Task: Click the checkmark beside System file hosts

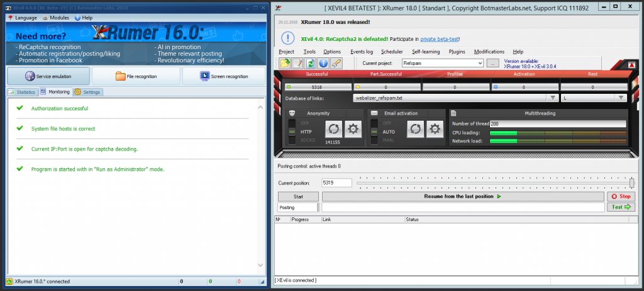Action: 19,128
